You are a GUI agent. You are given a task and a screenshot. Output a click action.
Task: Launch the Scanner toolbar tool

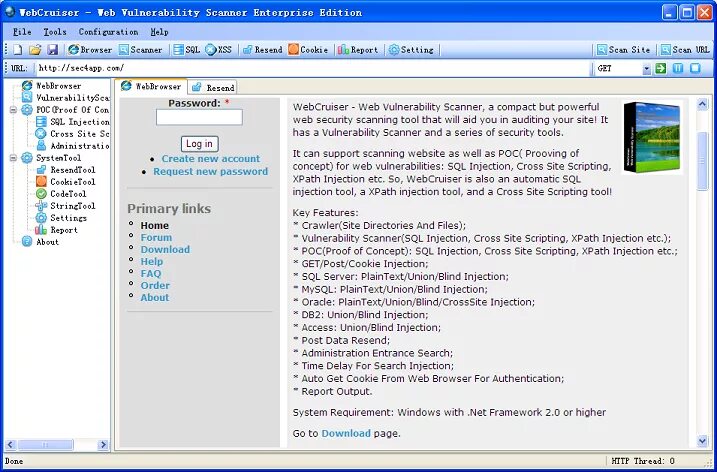[140, 50]
